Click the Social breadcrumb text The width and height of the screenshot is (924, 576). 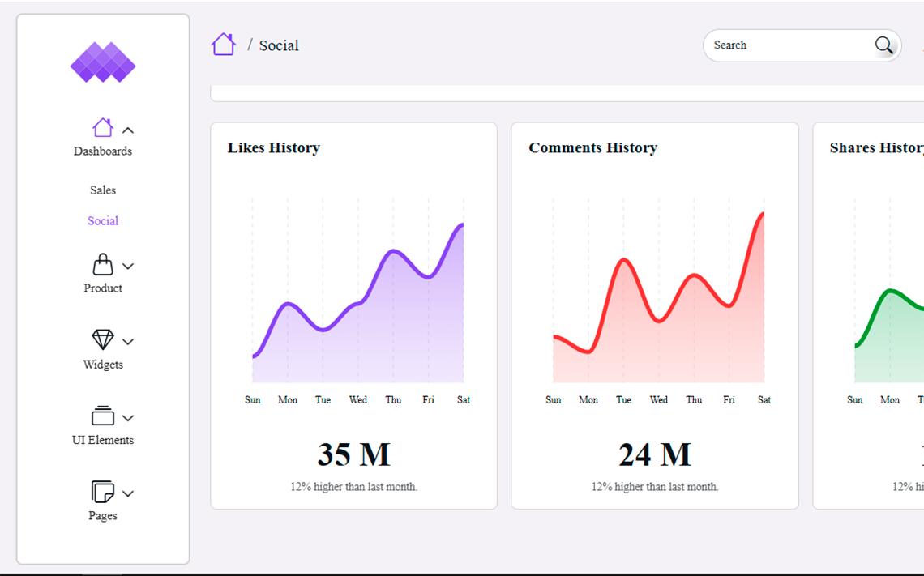[279, 45]
